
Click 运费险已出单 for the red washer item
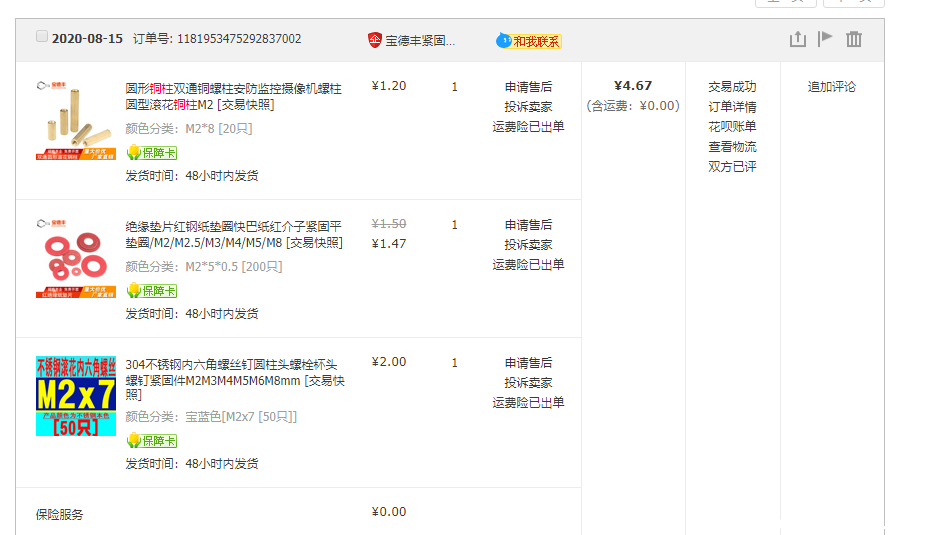[528, 264]
